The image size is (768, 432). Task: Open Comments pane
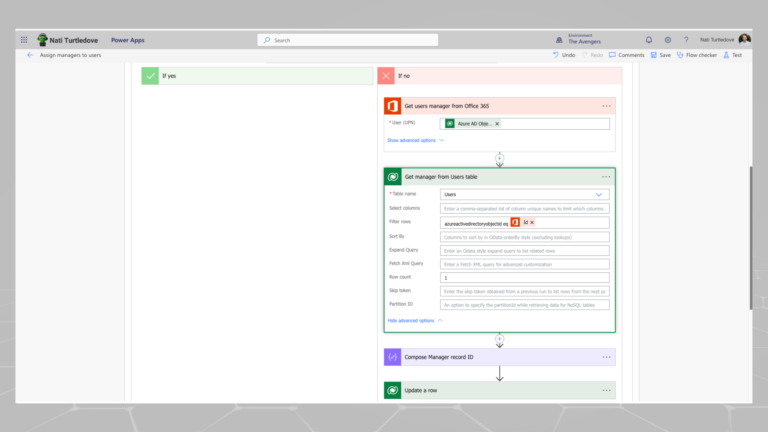[626, 55]
